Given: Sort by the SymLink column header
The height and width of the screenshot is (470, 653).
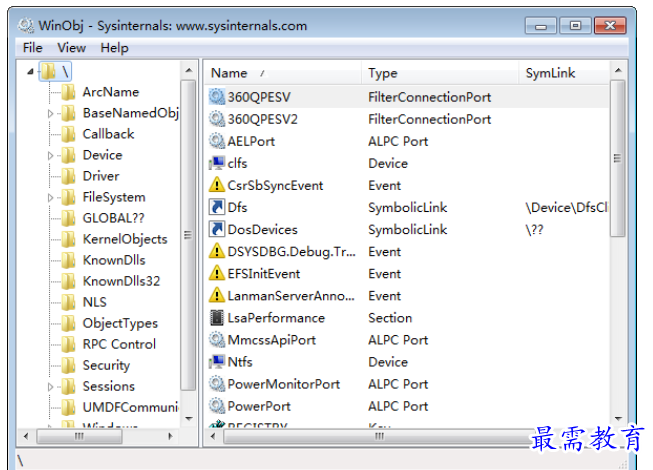Looking at the screenshot, I should tap(564, 73).
